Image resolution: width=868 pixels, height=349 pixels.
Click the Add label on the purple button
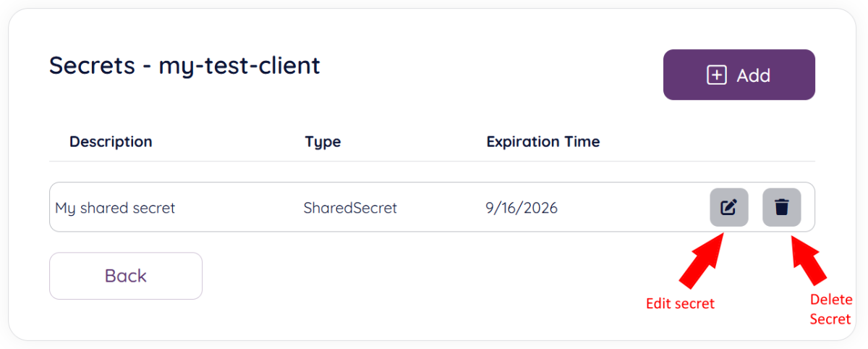tap(753, 75)
